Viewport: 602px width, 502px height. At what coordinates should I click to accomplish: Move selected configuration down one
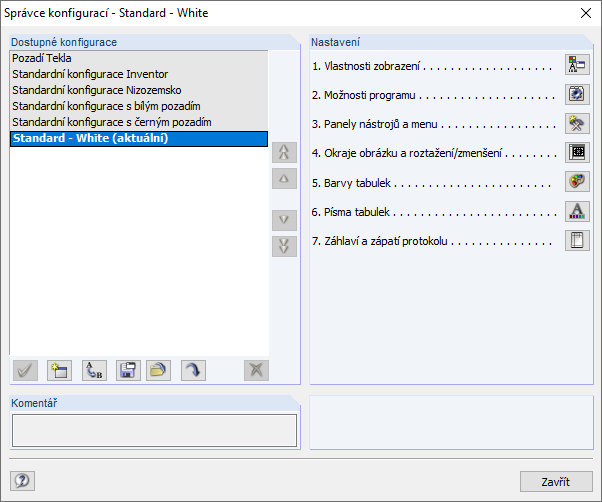coord(284,220)
